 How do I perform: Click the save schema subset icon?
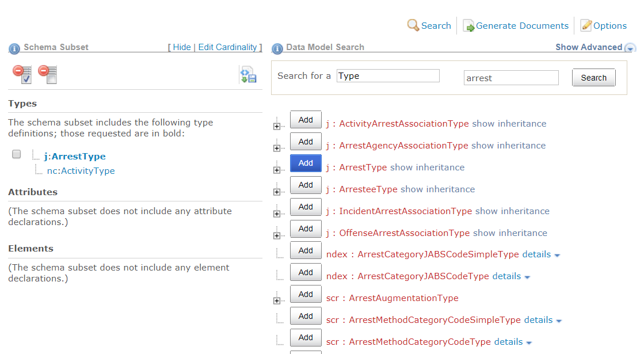tap(248, 75)
